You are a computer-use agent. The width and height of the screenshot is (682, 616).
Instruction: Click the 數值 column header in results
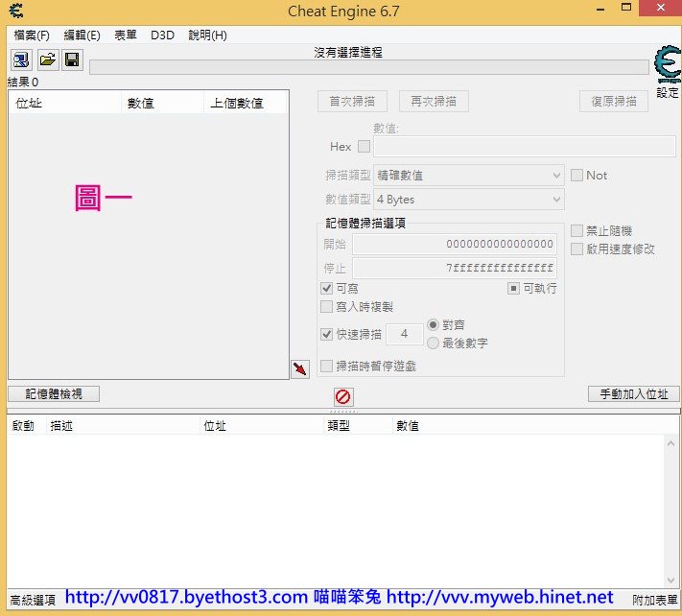162,103
